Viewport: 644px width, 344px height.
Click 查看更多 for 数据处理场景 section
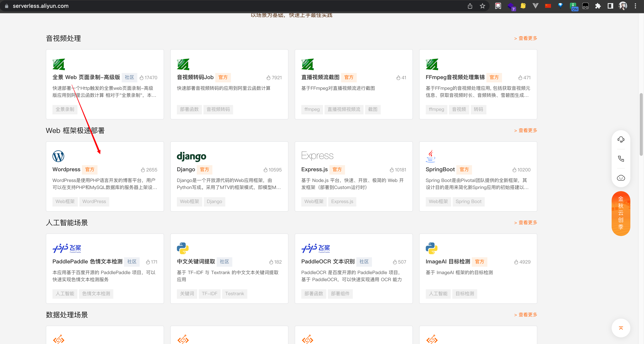click(x=525, y=315)
